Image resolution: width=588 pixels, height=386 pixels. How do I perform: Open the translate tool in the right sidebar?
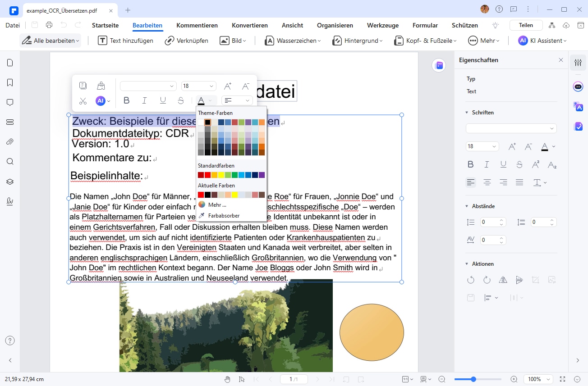tap(578, 107)
